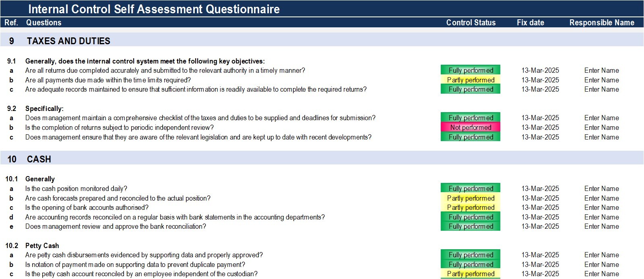644x279 pixels.
Task: Select the Petty Cash subsection heading 10.2
Action: tap(42, 246)
